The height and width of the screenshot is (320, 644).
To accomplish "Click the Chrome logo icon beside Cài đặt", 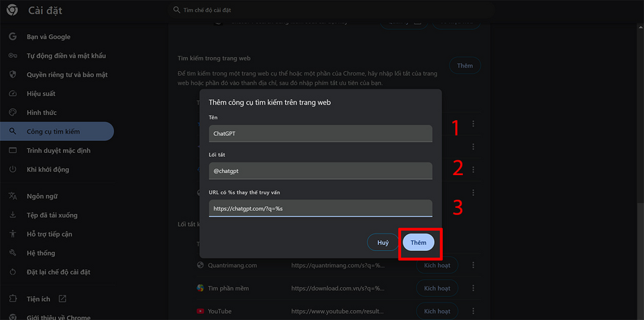I will click(12, 10).
